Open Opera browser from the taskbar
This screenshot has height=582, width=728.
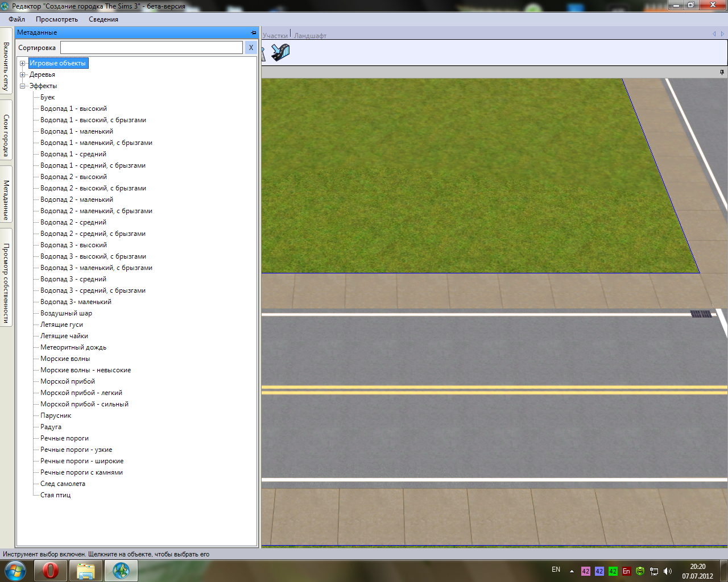50,571
